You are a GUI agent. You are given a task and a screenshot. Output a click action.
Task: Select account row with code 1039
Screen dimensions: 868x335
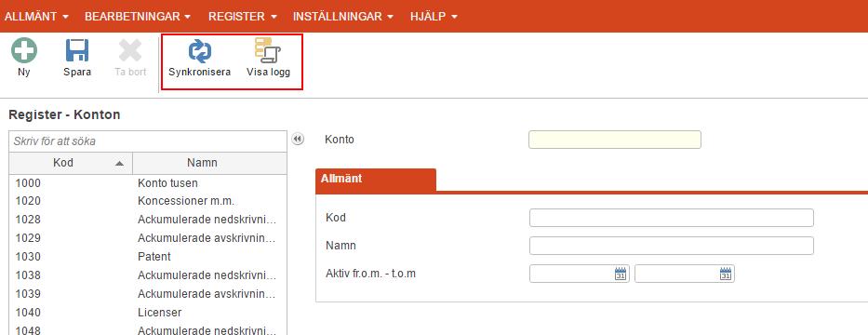point(148,294)
